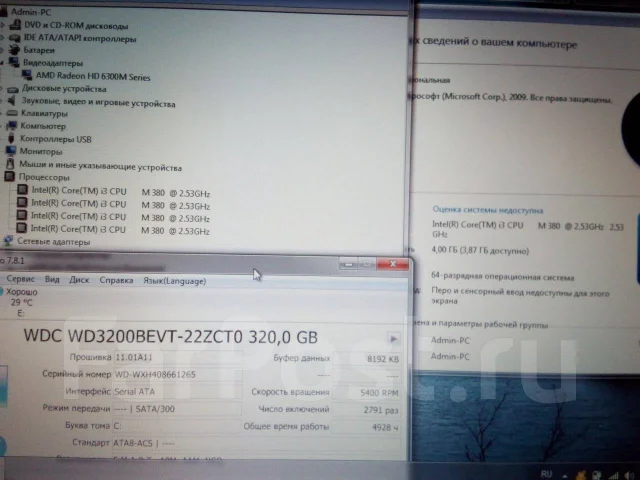
Task: Click the fourth Intel Core i3 CPU icon
Action: 21,228
